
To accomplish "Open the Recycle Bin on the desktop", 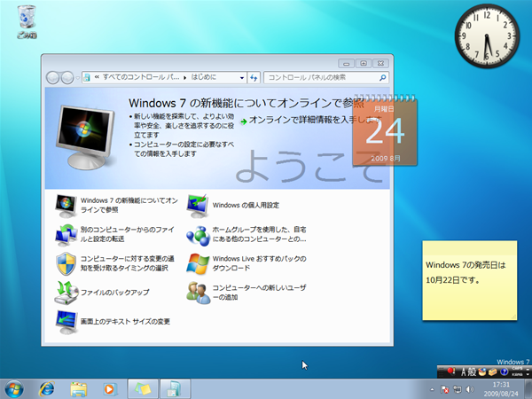I will click(27, 21).
